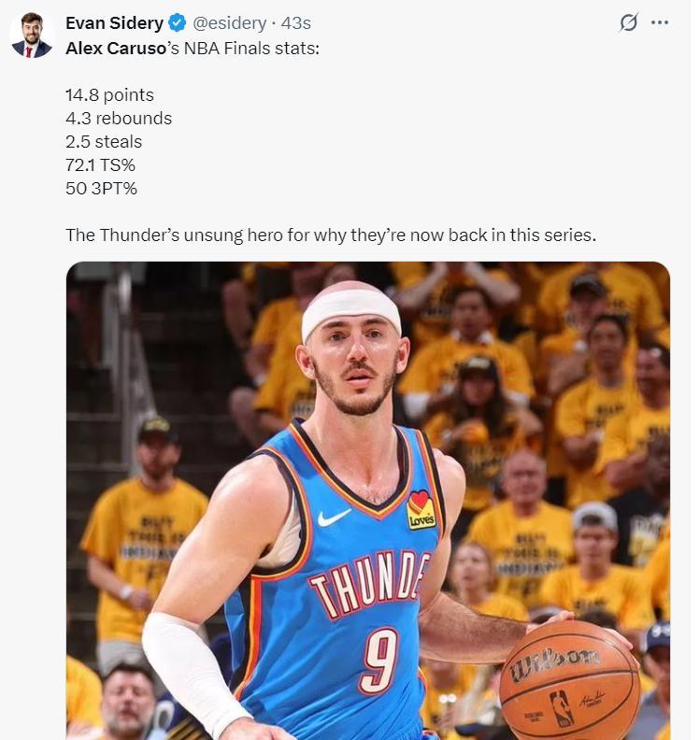Viewport: 700px width, 740px height.
Task: Click the "50 3PT%" stat line
Action: tap(101, 188)
